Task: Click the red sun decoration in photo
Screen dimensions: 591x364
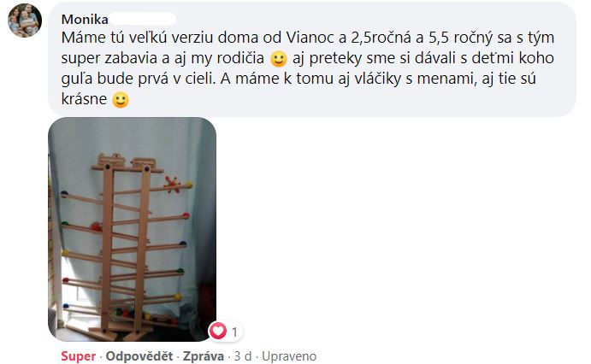Action: tap(173, 185)
